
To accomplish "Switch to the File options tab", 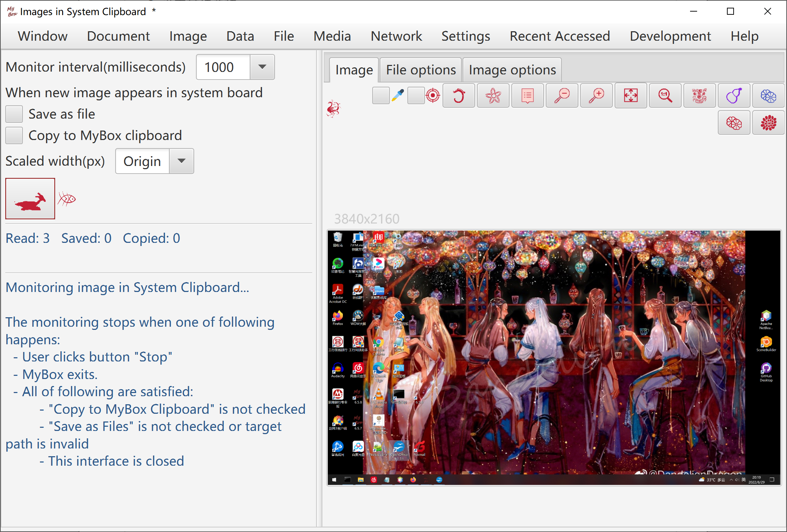I will tap(421, 70).
